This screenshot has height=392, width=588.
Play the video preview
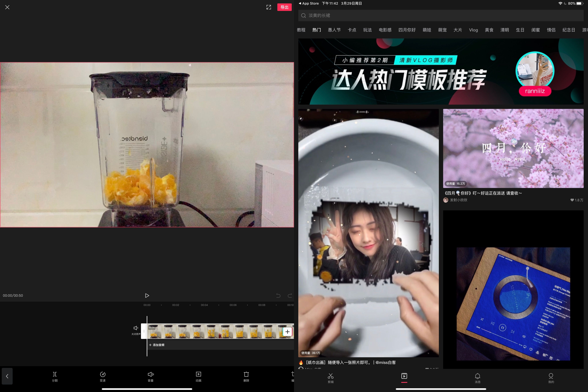[x=147, y=295]
